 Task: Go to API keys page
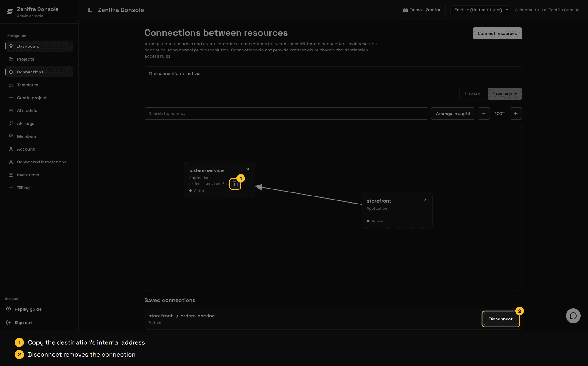pyautogui.click(x=39, y=123)
